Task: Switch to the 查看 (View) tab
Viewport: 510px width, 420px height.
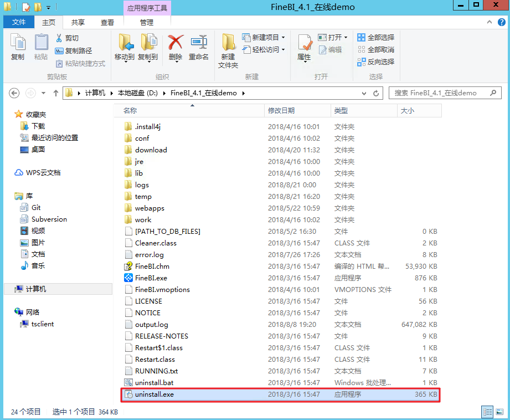Action: point(107,22)
